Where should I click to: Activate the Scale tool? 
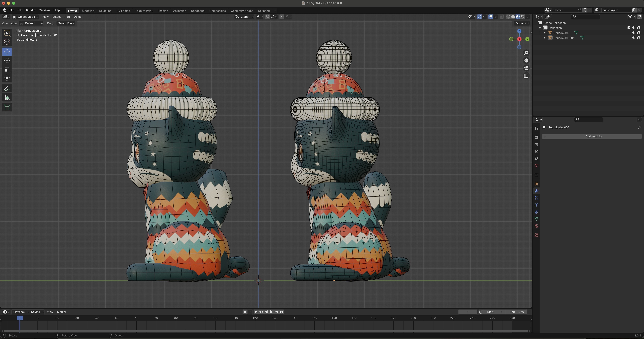coord(7,69)
